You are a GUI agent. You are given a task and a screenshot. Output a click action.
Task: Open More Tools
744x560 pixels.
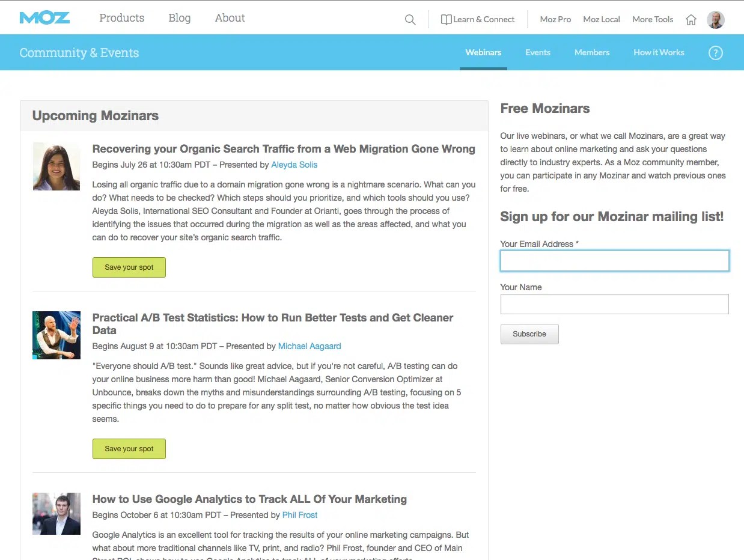click(x=653, y=19)
